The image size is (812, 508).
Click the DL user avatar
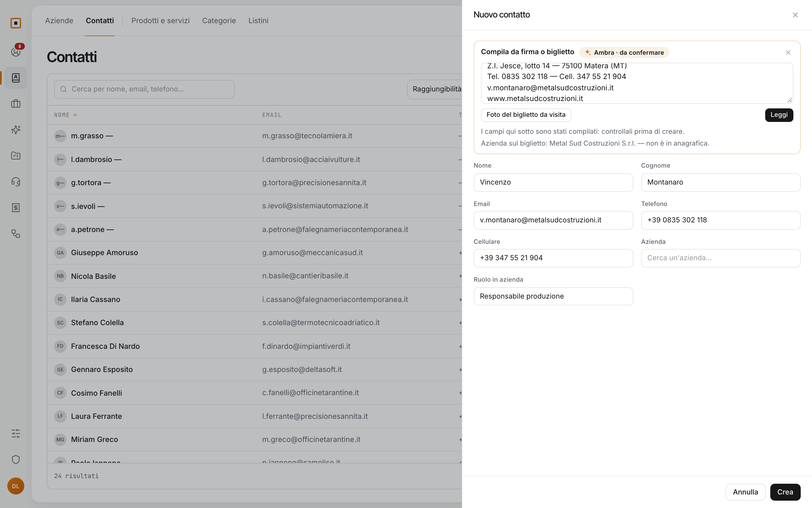[x=16, y=486]
